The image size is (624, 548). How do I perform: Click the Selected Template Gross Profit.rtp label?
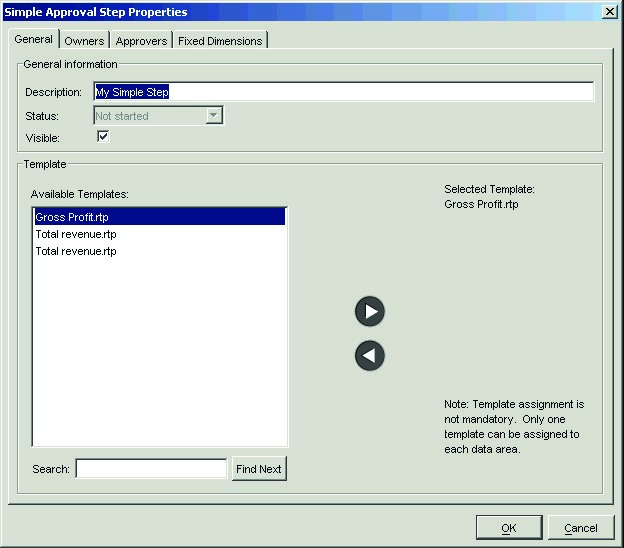(481, 204)
